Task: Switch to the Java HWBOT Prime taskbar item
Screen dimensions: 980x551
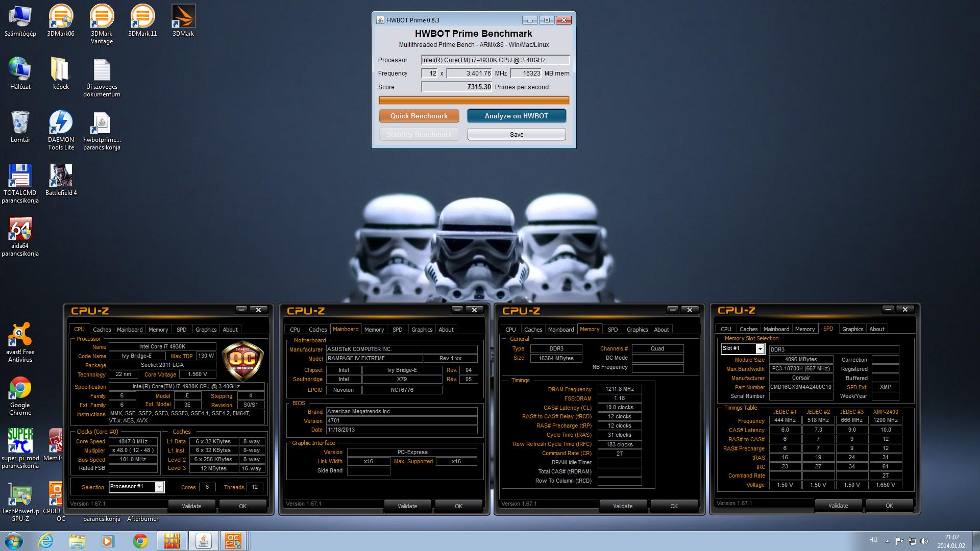Action: [x=203, y=541]
